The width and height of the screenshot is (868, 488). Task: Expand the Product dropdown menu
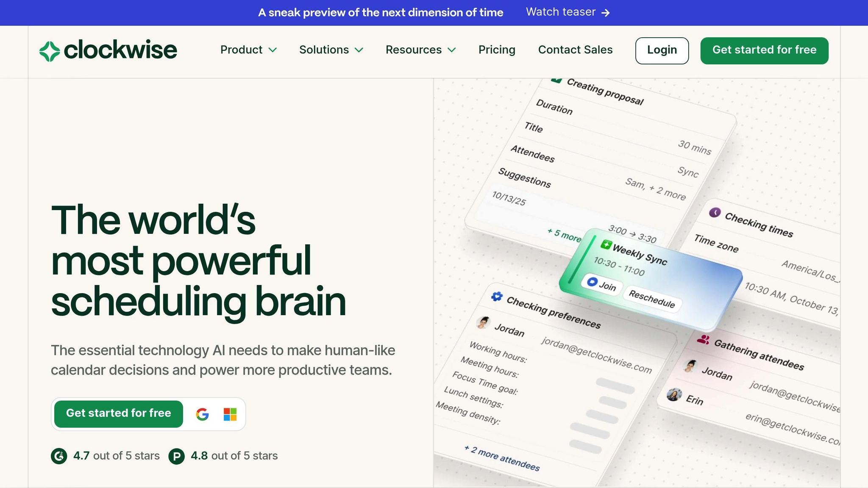tap(248, 50)
